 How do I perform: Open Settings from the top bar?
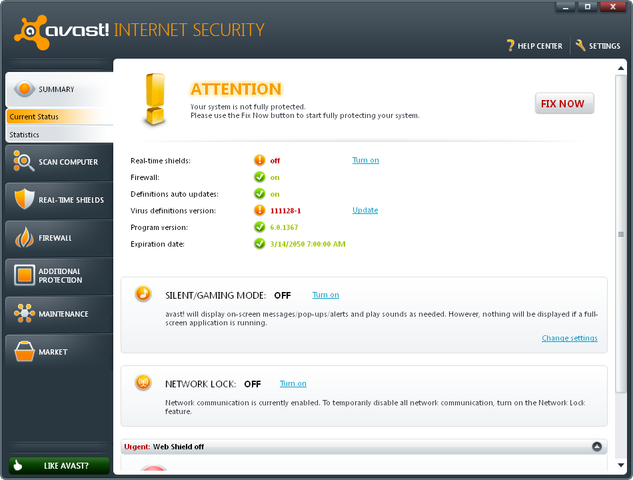pyautogui.click(x=598, y=46)
